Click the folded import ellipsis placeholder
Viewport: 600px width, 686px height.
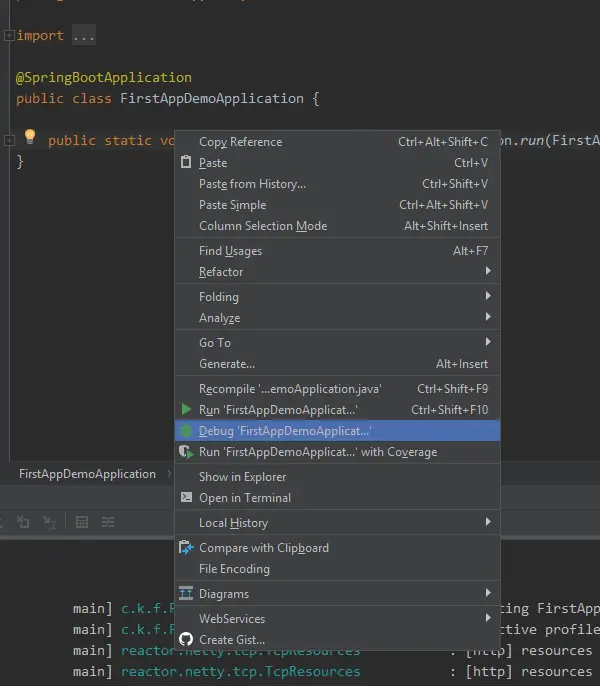pyautogui.click(x=84, y=36)
